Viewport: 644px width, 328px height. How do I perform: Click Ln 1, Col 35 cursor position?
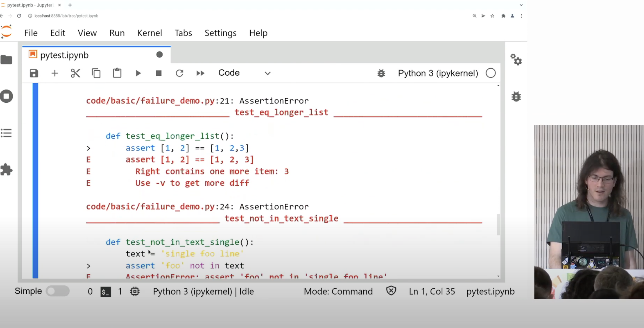432,291
